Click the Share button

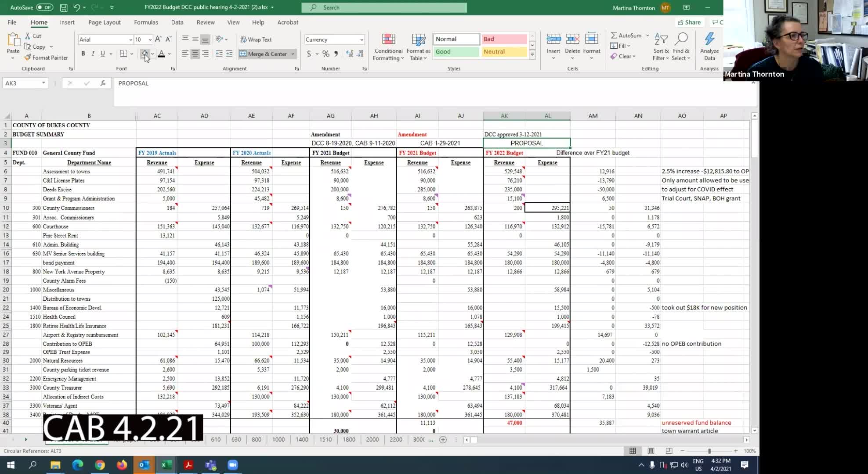[x=690, y=22]
